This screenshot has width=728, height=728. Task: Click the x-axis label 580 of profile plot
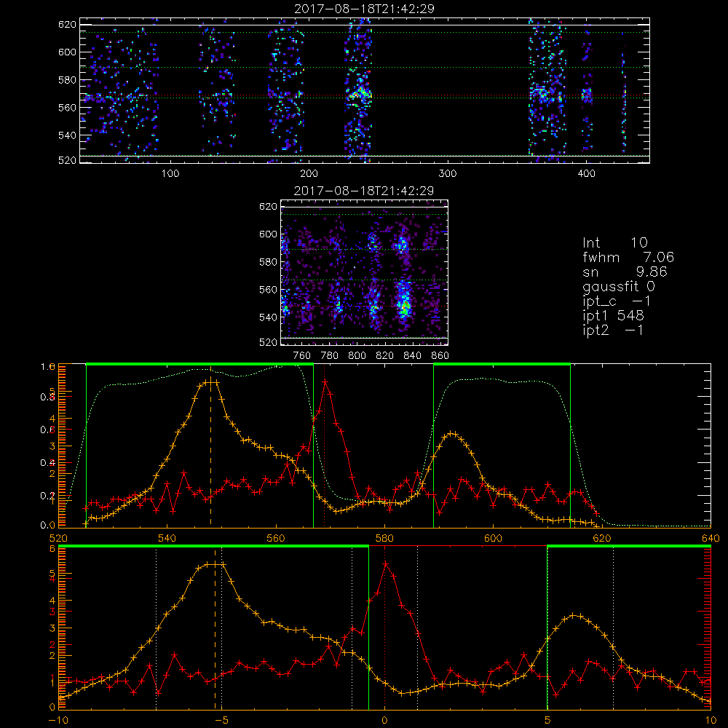(384, 539)
